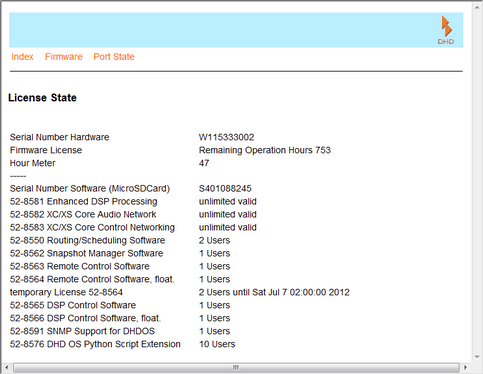The width and height of the screenshot is (483, 374).
Task: Select 52-8562 Snapshot Manager Software
Action: [86, 253]
